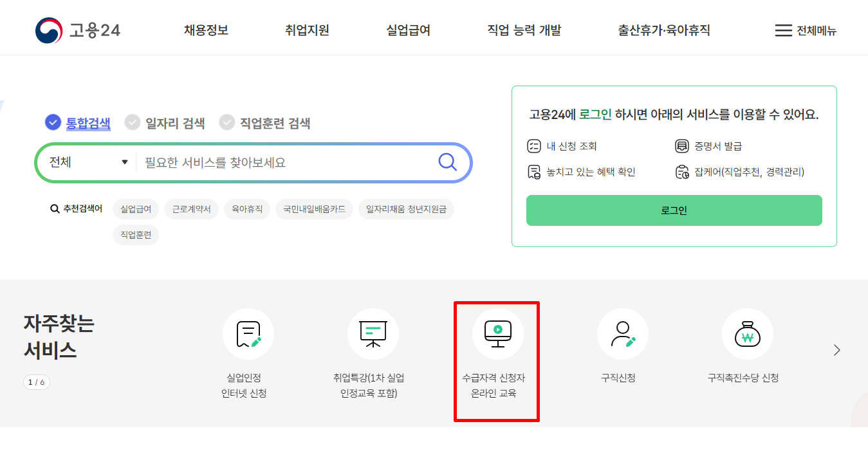The image size is (868, 453).
Task: Click the 근로계약서 recommended keyword chip
Action: (191, 208)
